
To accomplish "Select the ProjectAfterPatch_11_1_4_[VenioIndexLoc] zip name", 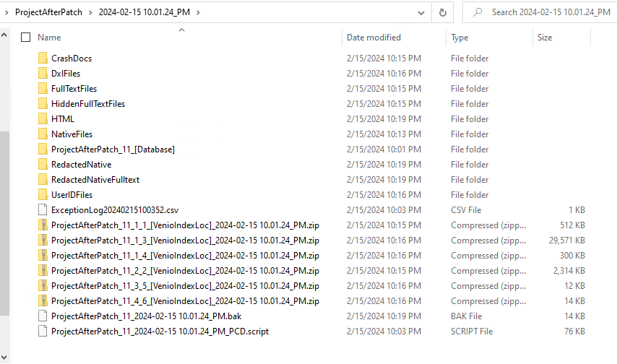I will (x=186, y=256).
